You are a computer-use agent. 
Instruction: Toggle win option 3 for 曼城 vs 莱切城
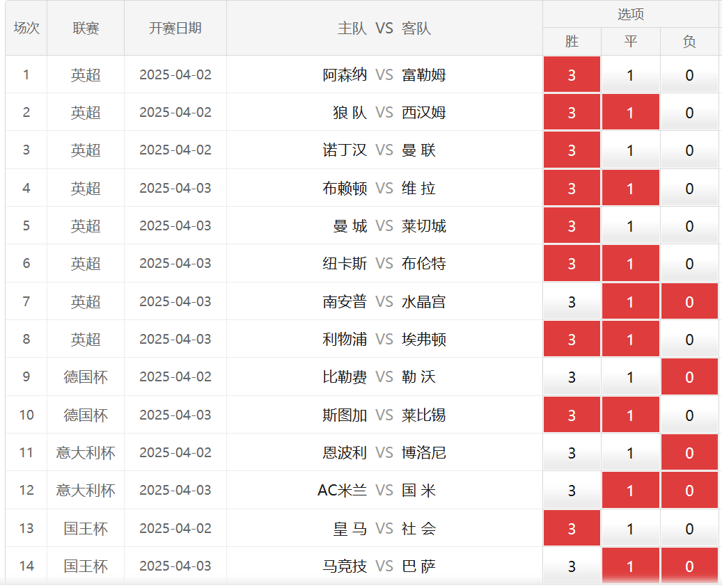point(572,225)
